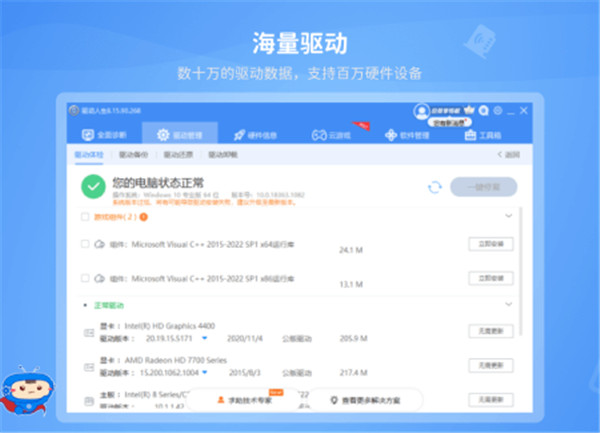Click the blue refresh rescan icon
600x433 pixels.
(x=435, y=187)
